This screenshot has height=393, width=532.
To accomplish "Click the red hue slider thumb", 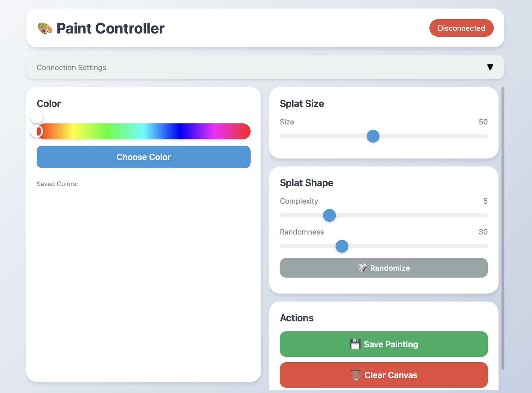I will point(37,131).
